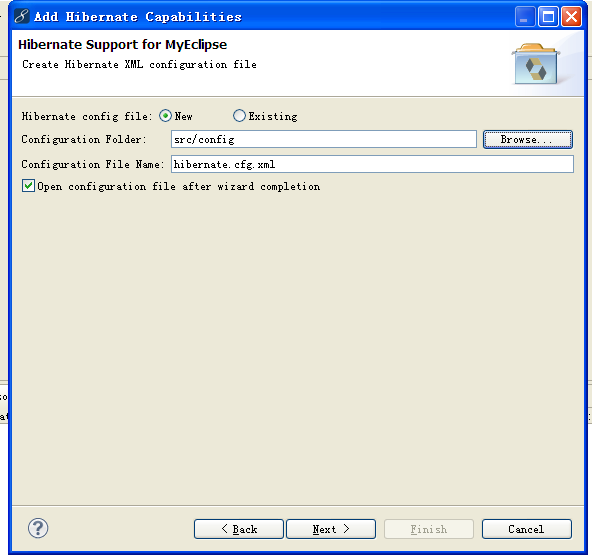592x560 pixels.
Task: Click the Browse... button
Action: [x=528, y=139]
